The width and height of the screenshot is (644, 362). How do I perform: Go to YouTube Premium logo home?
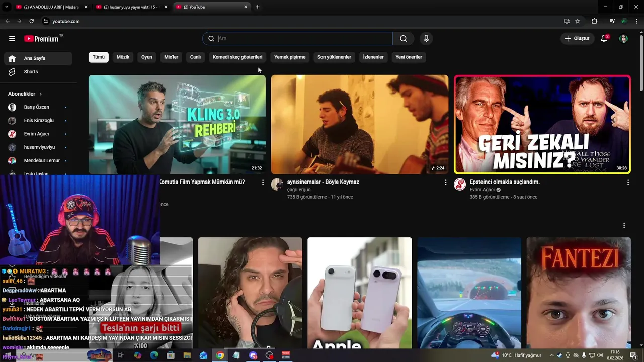click(41, 39)
